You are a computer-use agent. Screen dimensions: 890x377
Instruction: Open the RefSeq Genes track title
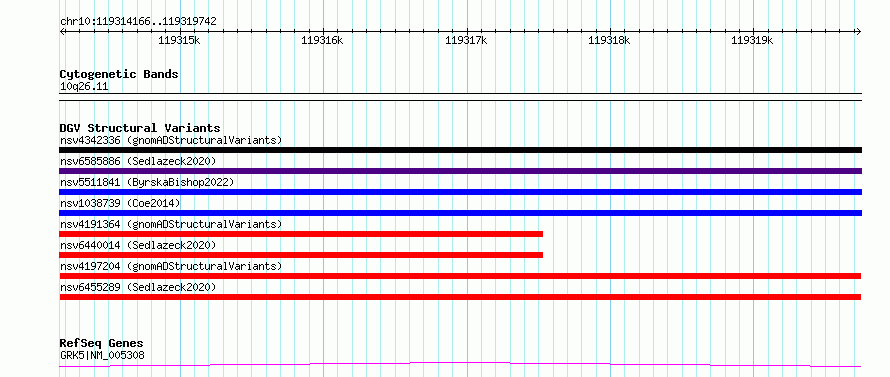click(102, 344)
